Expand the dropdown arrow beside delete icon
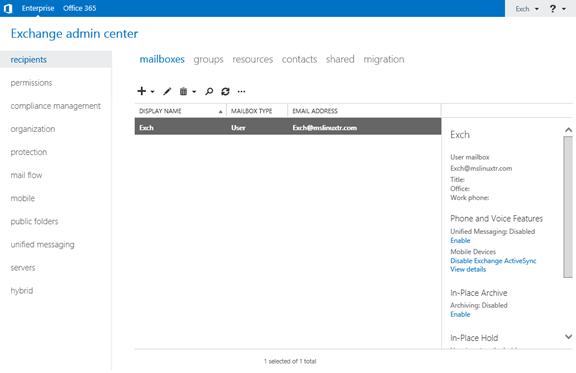576x373 pixels. click(x=194, y=92)
